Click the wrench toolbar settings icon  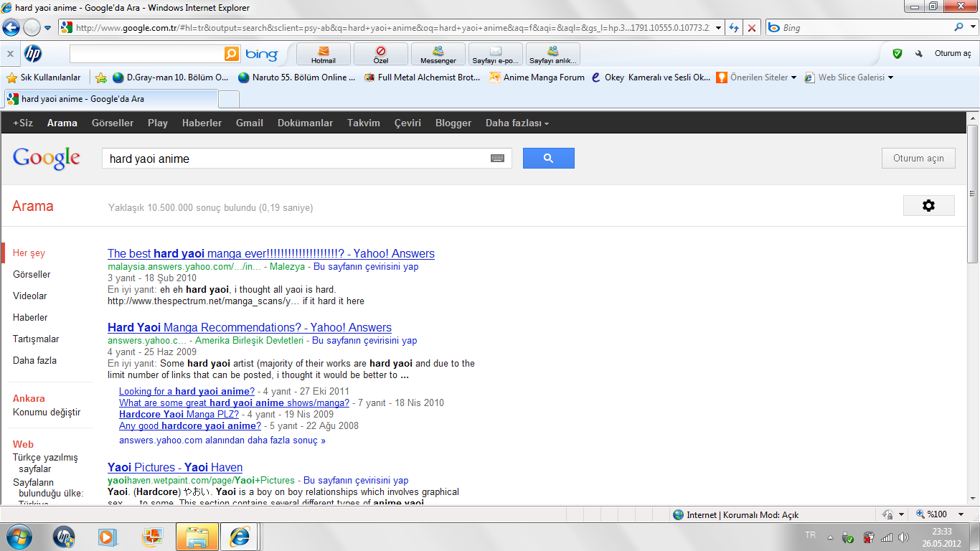click(x=919, y=54)
